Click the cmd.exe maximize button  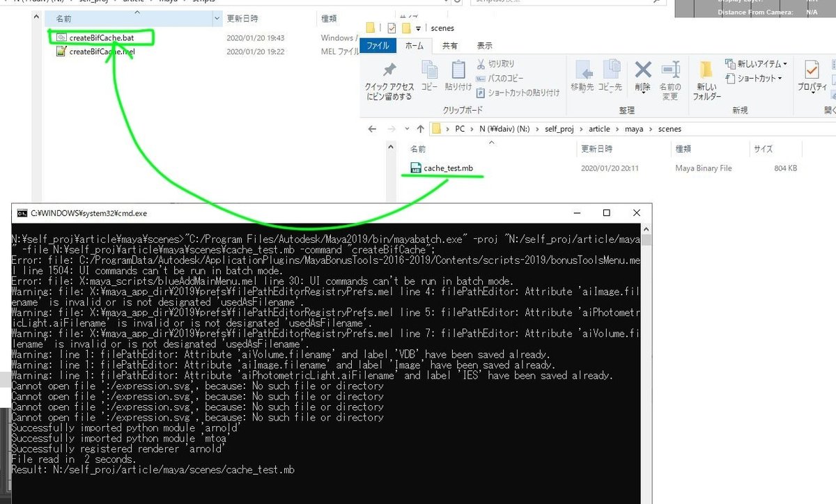click(606, 213)
